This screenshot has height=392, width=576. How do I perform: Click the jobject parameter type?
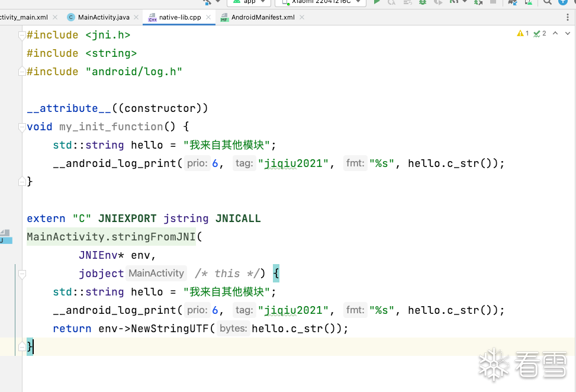click(101, 274)
